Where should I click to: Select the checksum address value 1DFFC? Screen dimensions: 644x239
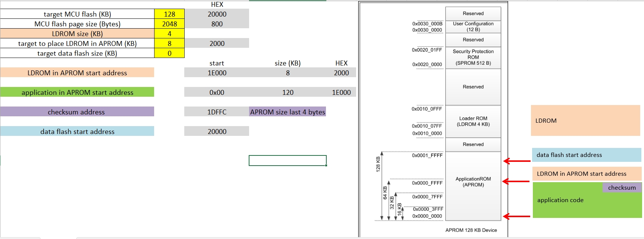pyautogui.click(x=217, y=112)
